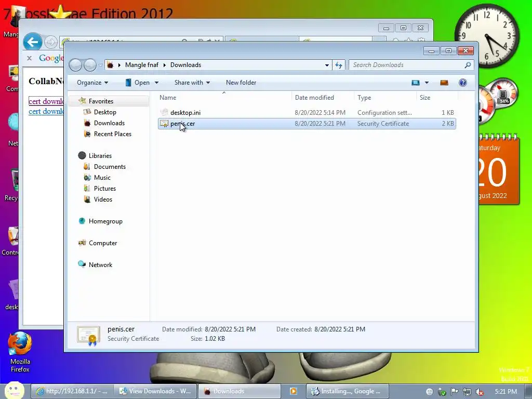Click the Explorer back navigation button
The image size is (532, 399).
click(75, 65)
